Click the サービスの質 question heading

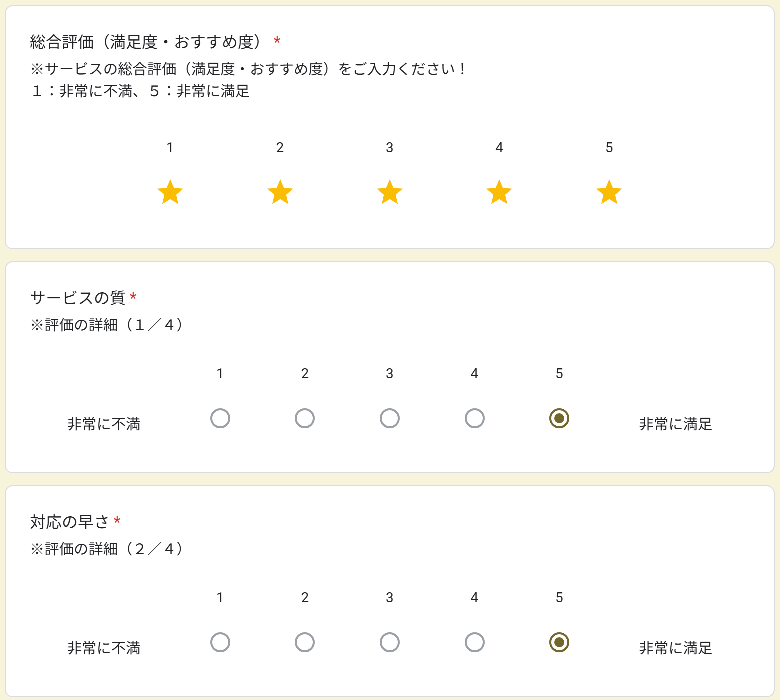click(78, 298)
